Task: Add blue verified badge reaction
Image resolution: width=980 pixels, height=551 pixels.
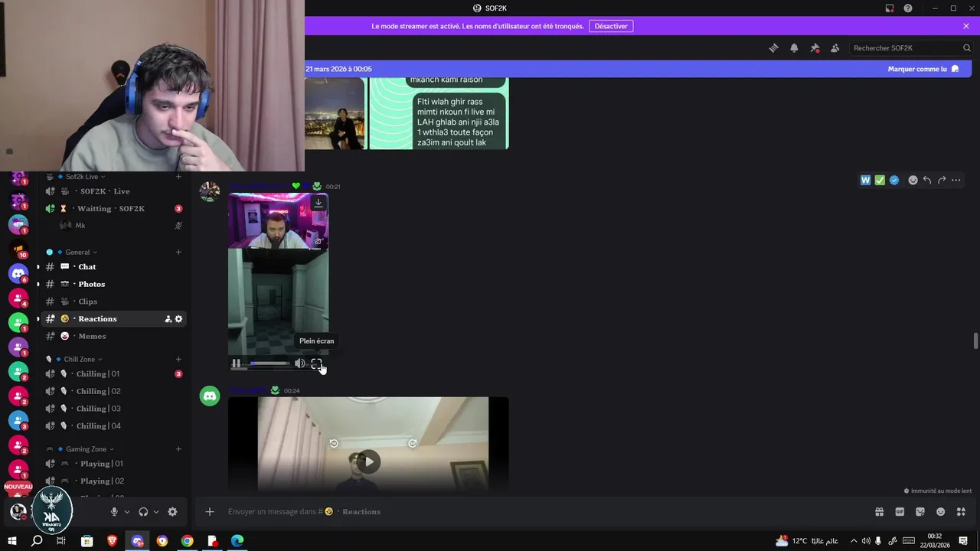Action: 893,180
